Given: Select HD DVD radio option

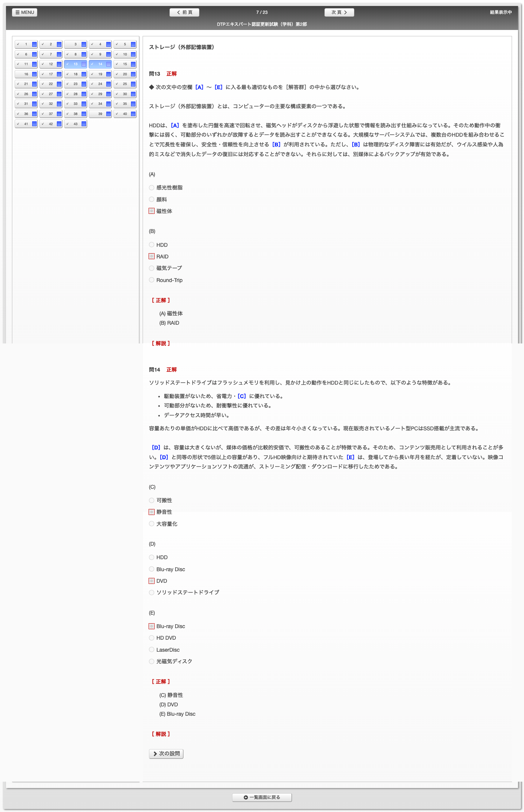Looking at the screenshot, I should pyautogui.click(x=152, y=638).
